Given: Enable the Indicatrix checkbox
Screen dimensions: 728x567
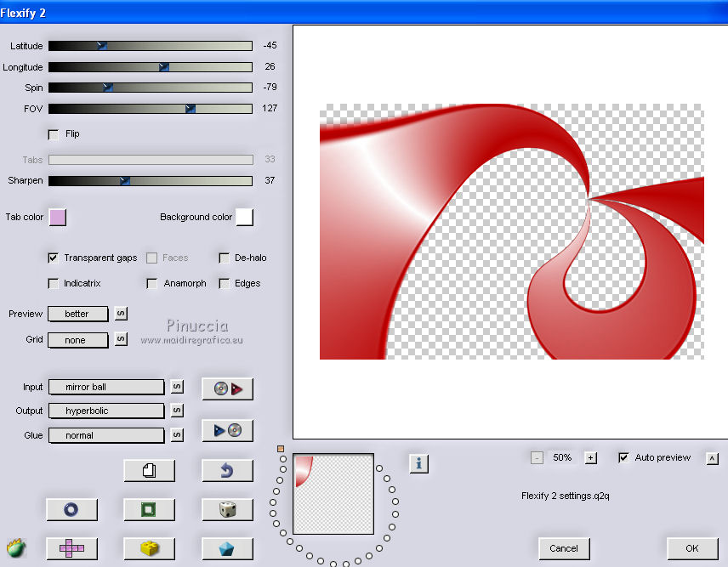Looking at the screenshot, I should point(54,284).
